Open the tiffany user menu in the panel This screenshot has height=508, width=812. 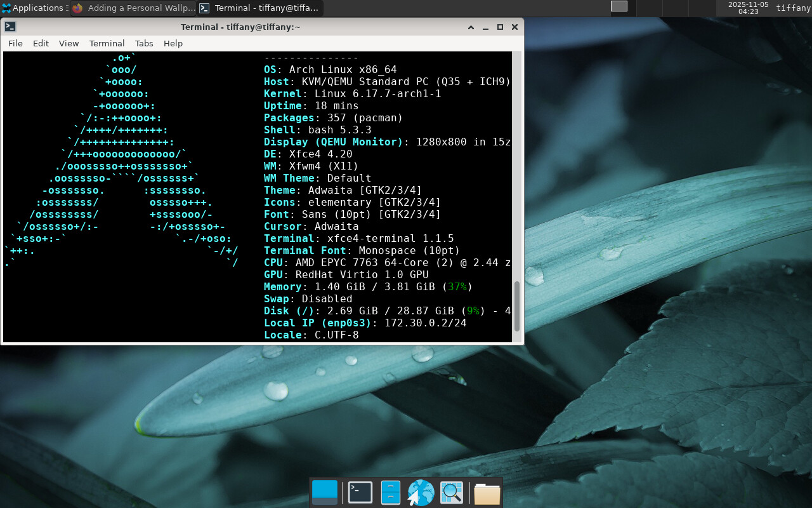pos(793,8)
